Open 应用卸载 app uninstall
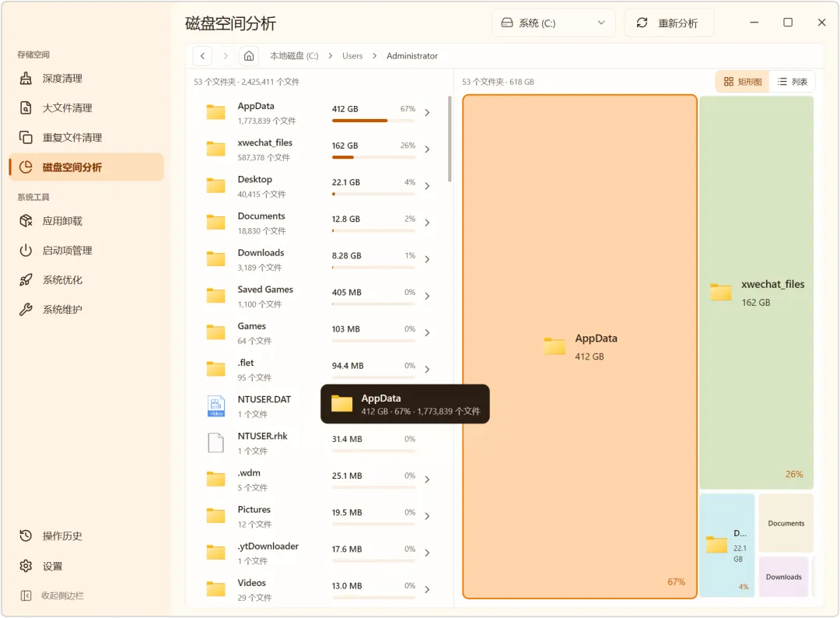This screenshot has width=840, height=618. tap(86, 221)
